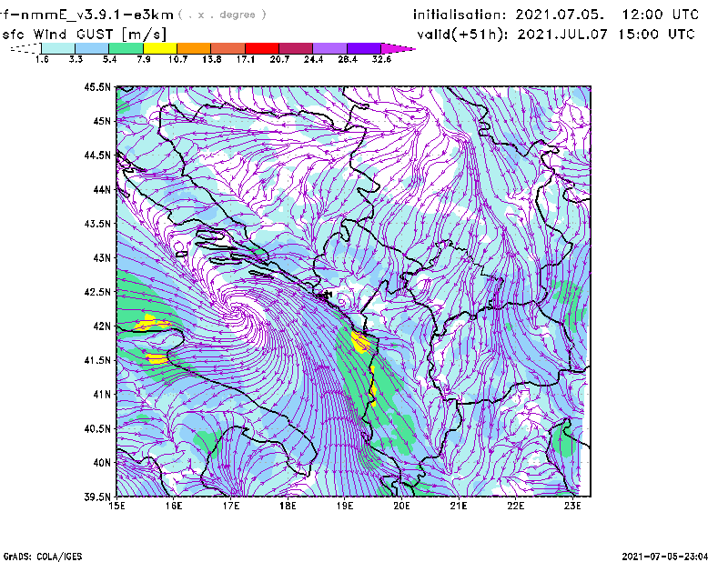This screenshot has height=562, width=728.
Task: Click the 19E longitude label
Action: point(345,506)
